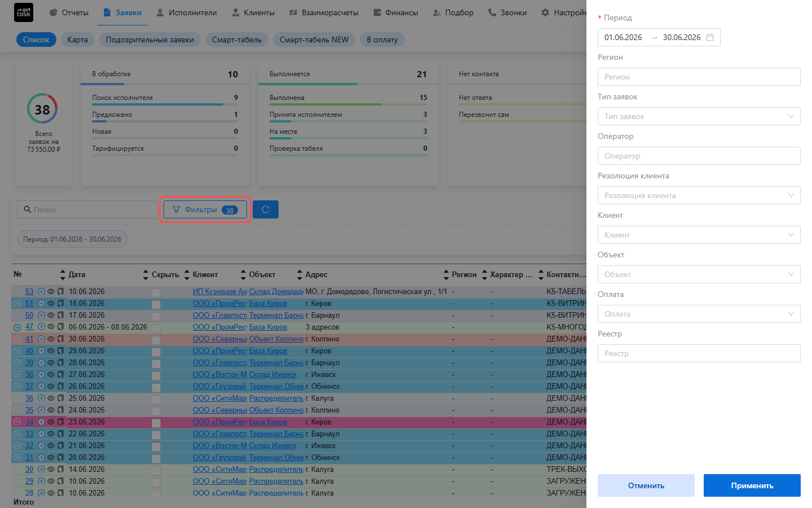Click the Отменить button
This screenshot has width=812, height=508.
(646, 485)
